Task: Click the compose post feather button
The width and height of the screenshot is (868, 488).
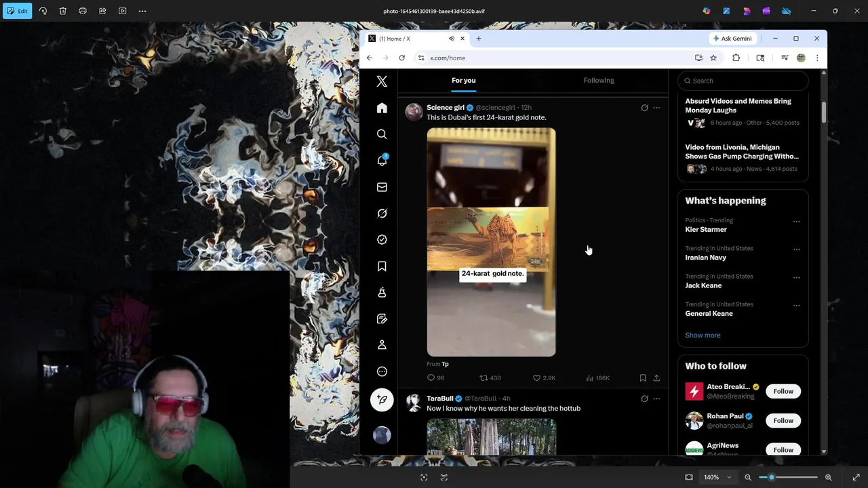Action: pyautogui.click(x=382, y=400)
